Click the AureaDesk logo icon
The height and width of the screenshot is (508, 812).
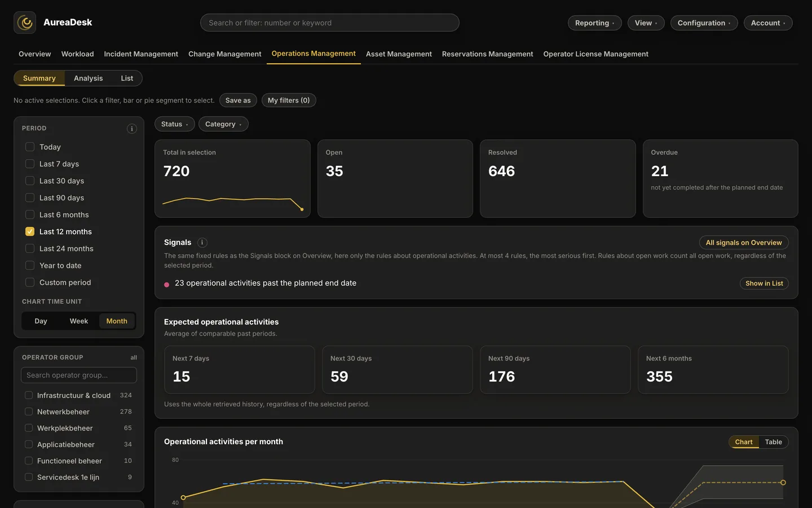coord(25,23)
